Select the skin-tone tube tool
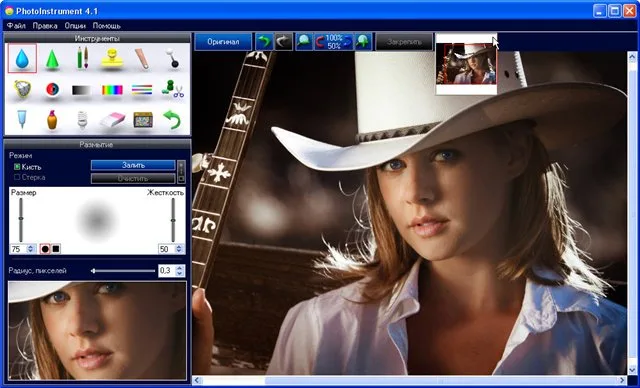 pyautogui.click(x=142, y=58)
